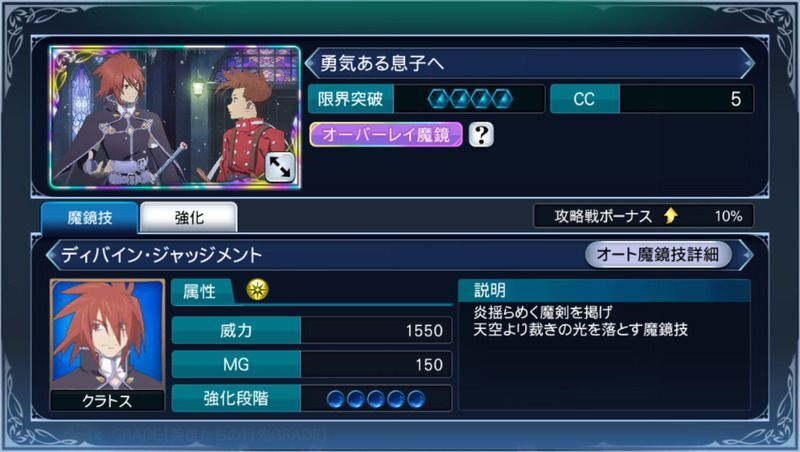The height and width of the screenshot is (452, 800).
Task: Switch to the 魔鏡技 tab
Action: coord(89,218)
